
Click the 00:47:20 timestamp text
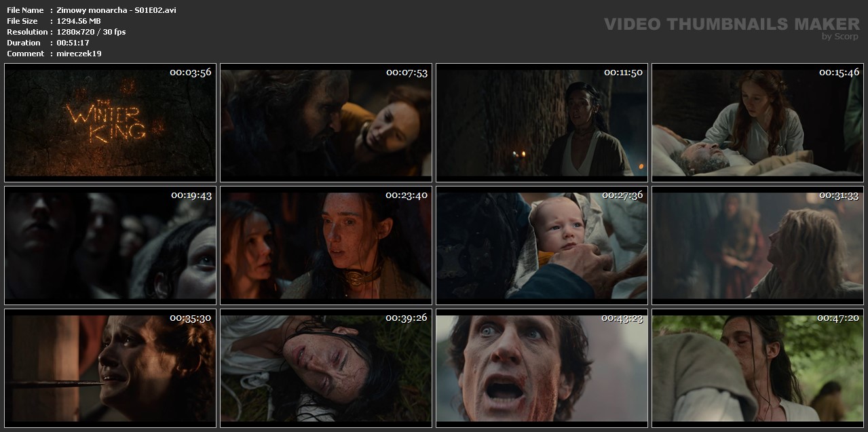838,317
